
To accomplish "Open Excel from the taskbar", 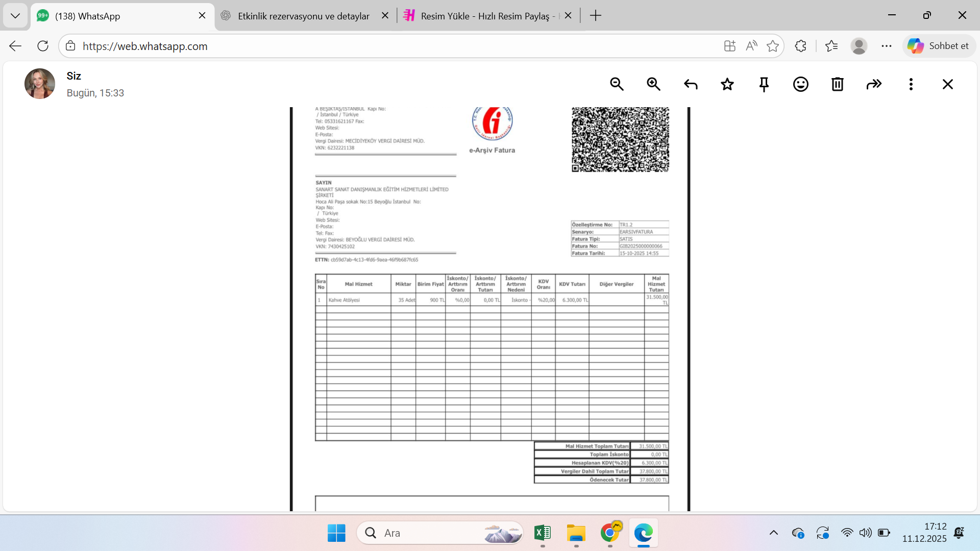I will pyautogui.click(x=543, y=533).
